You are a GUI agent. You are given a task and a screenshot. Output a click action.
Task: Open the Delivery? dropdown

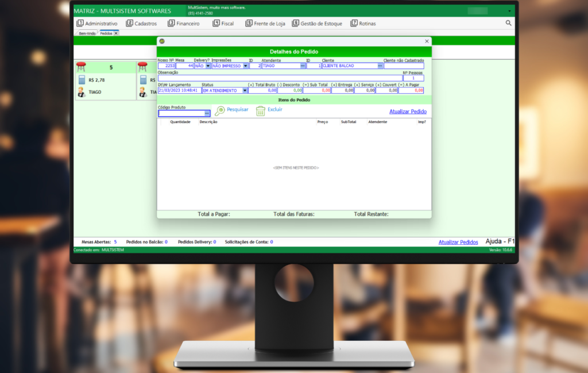[208, 66]
